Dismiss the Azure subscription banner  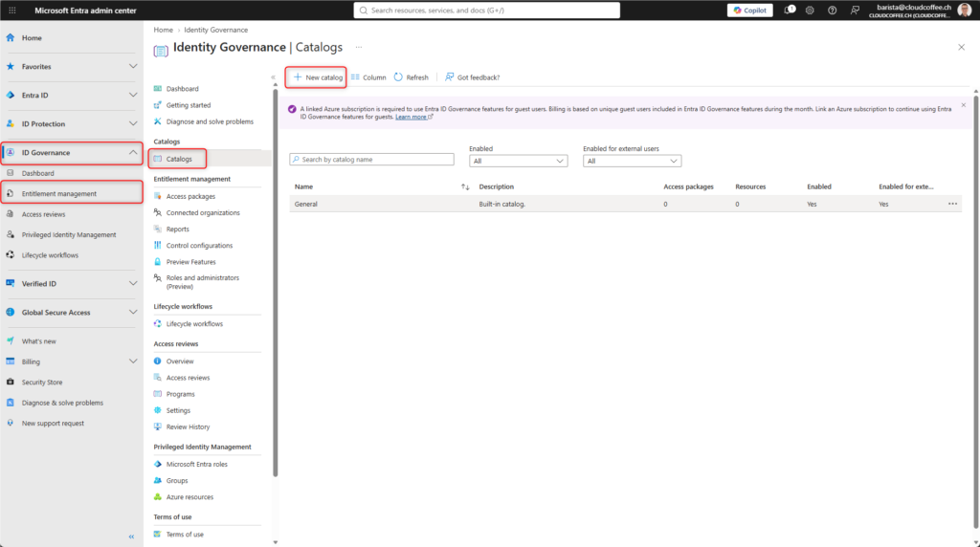pyautogui.click(x=963, y=105)
